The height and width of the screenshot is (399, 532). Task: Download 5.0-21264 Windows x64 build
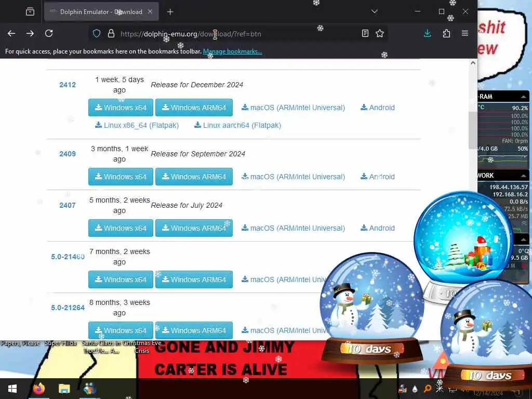(x=121, y=330)
